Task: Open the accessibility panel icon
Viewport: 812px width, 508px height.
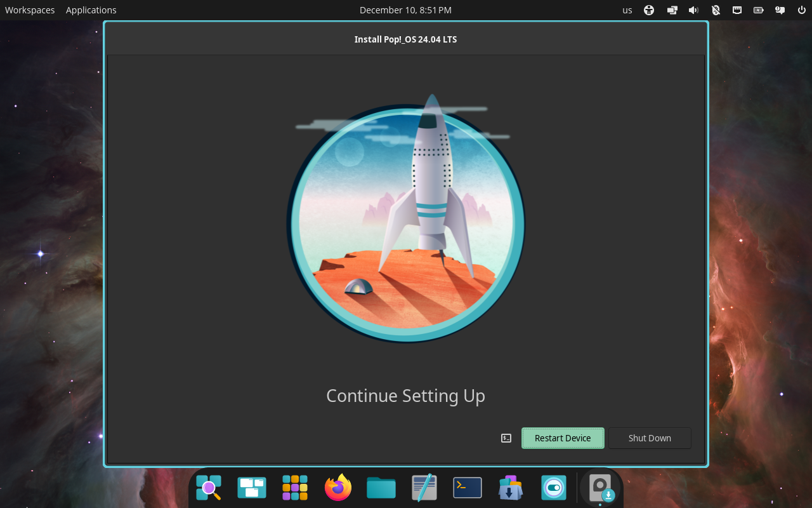Action: tap(649, 10)
